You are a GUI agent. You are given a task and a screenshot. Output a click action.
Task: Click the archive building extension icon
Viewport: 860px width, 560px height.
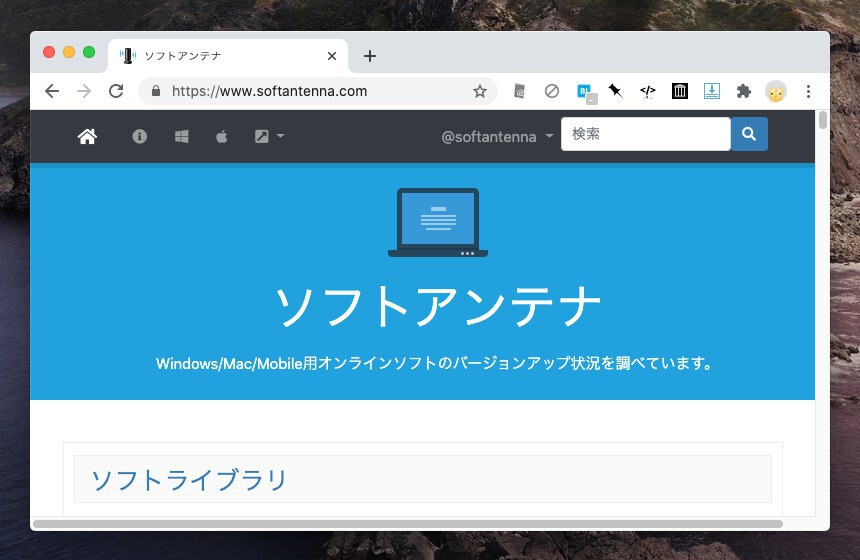680,91
